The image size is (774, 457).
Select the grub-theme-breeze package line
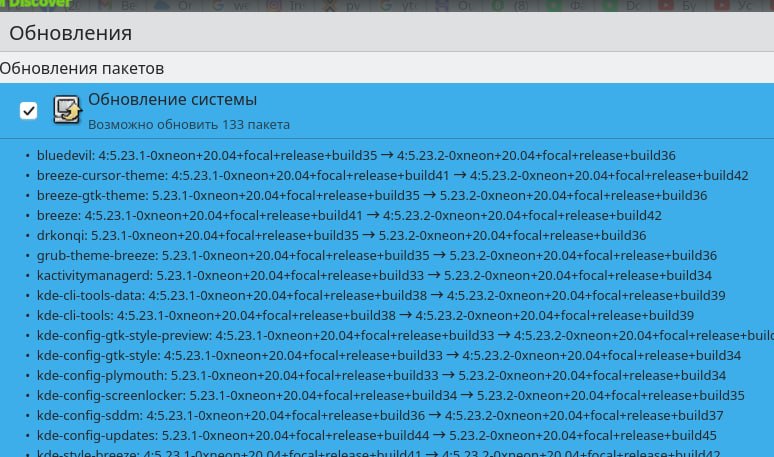coord(377,256)
